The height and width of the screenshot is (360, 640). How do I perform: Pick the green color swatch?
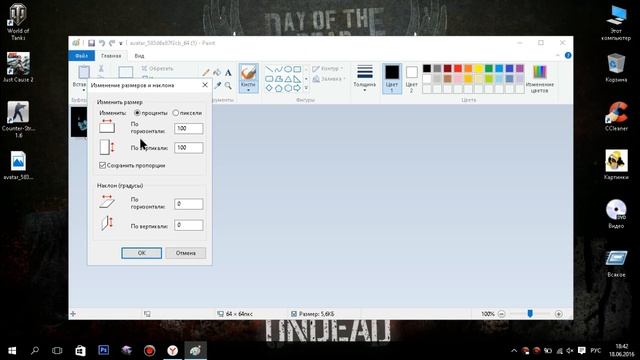(x=489, y=68)
